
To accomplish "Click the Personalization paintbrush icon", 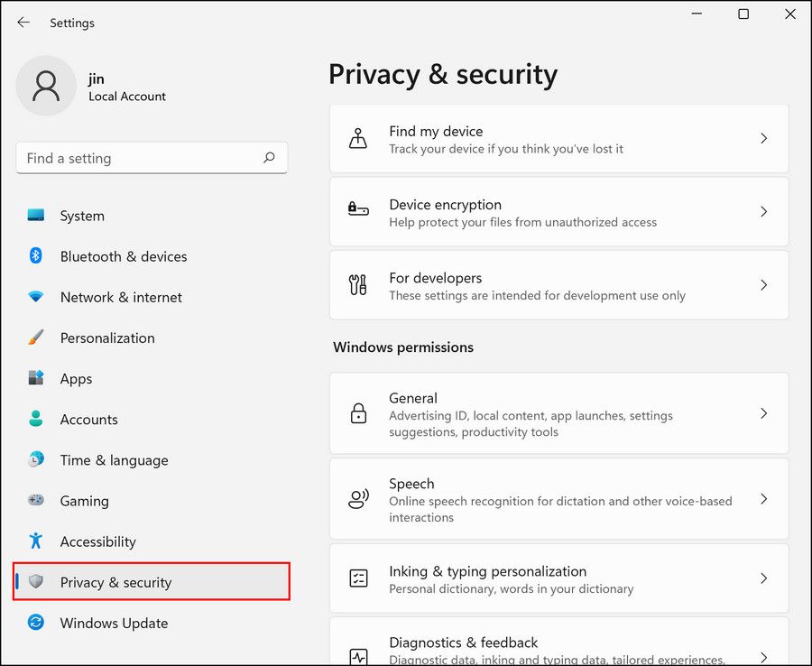I will [x=37, y=338].
